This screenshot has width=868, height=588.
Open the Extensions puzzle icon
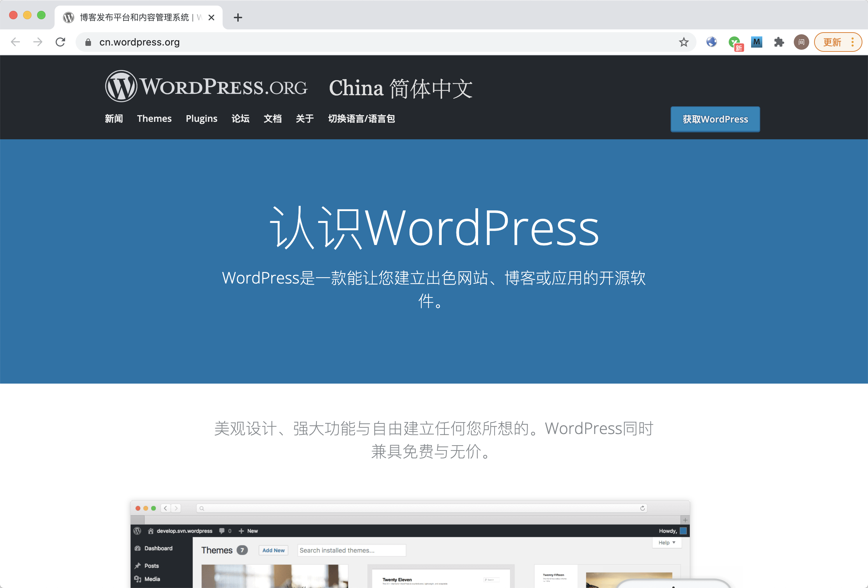coord(779,42)
